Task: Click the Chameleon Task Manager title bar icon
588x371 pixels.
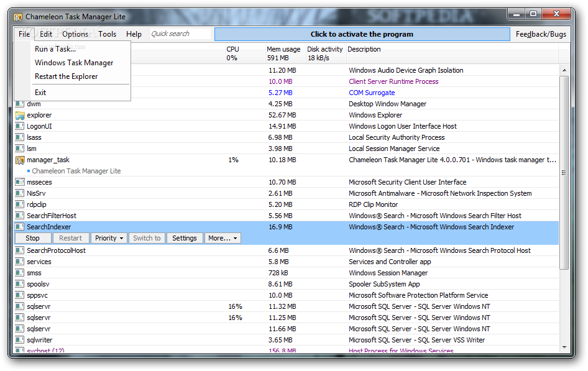Action: (17, 17)
